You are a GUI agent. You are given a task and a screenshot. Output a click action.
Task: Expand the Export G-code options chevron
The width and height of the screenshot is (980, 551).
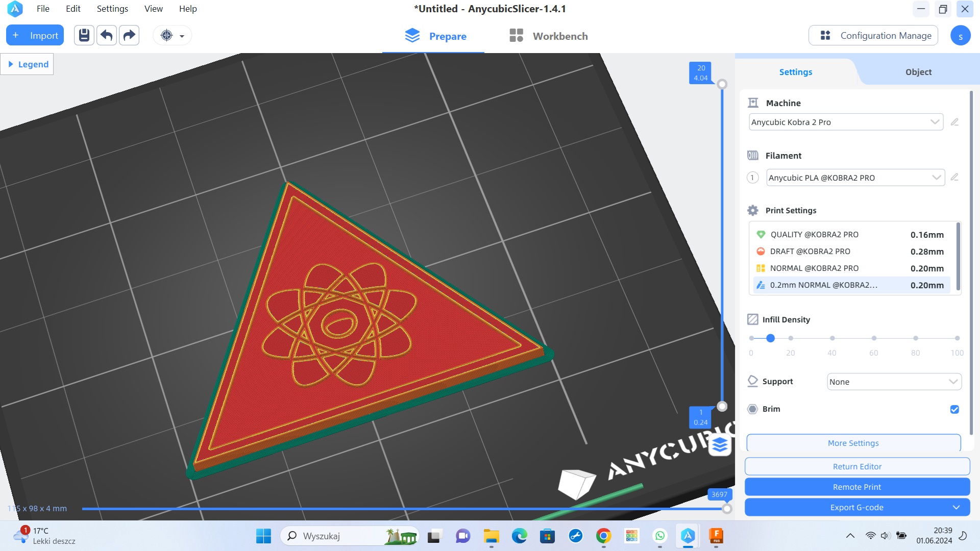point(957,507)
